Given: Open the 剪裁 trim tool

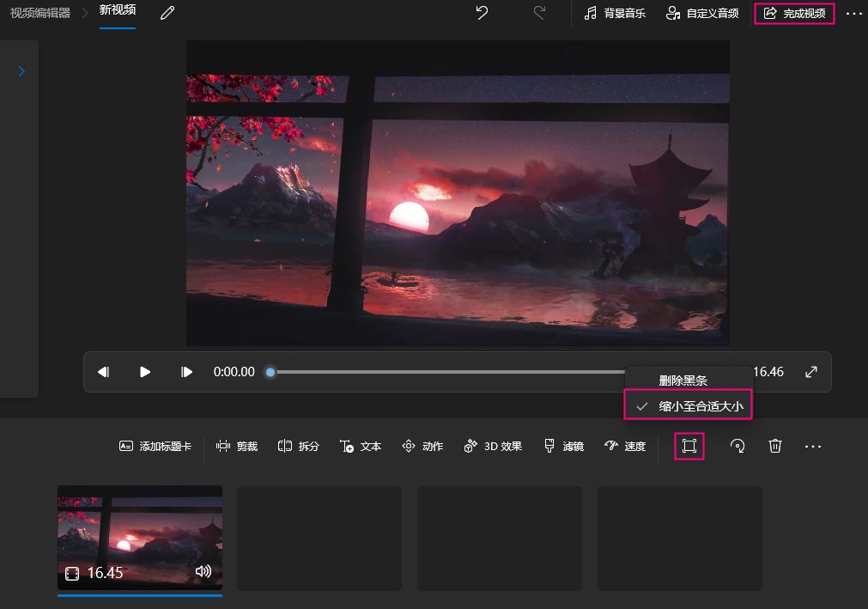Looking at the screenshot, I should pos(237,447).
